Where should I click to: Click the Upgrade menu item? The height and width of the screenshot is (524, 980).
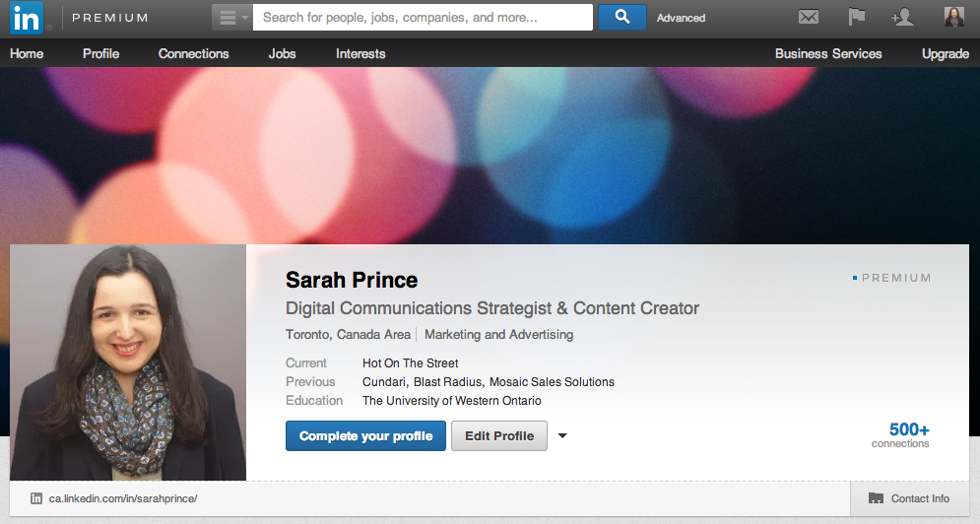945,54
